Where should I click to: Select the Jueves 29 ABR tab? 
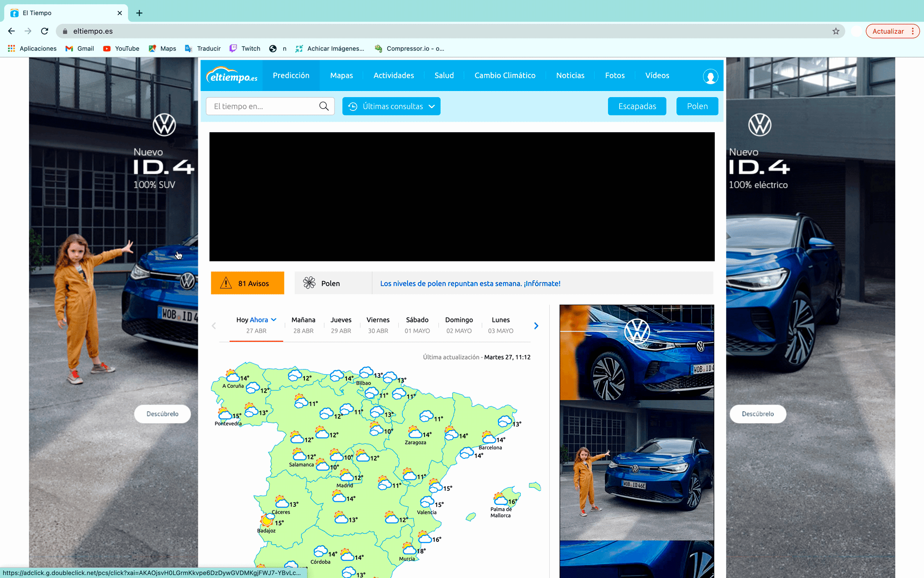click(x=341, y=325)
